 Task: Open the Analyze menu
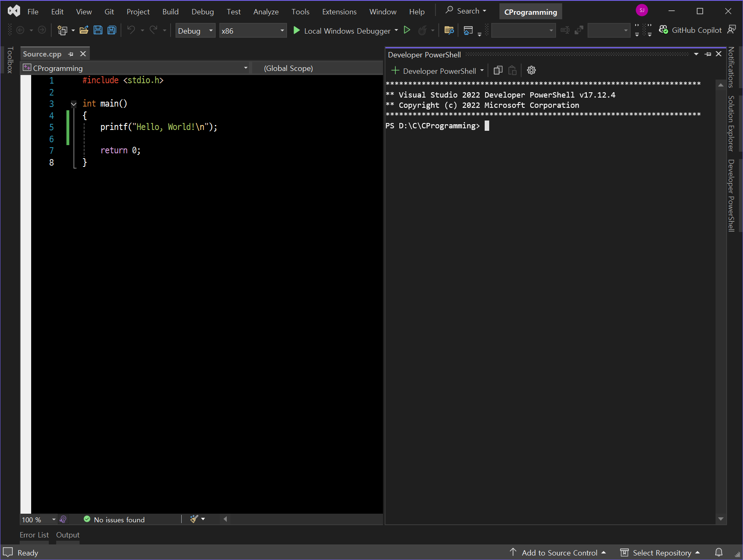[x=266, y=11]
